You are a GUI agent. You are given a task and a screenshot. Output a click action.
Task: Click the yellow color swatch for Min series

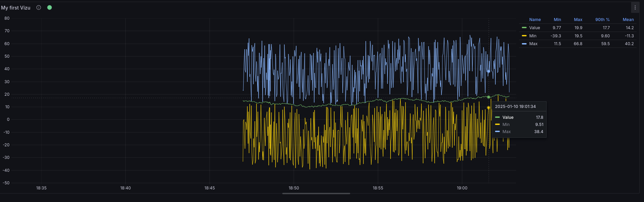524,36
